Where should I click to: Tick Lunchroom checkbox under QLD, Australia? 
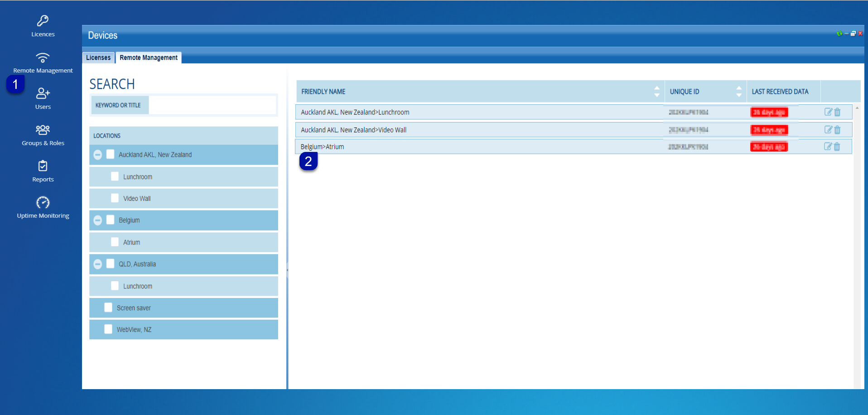[115, 286]
